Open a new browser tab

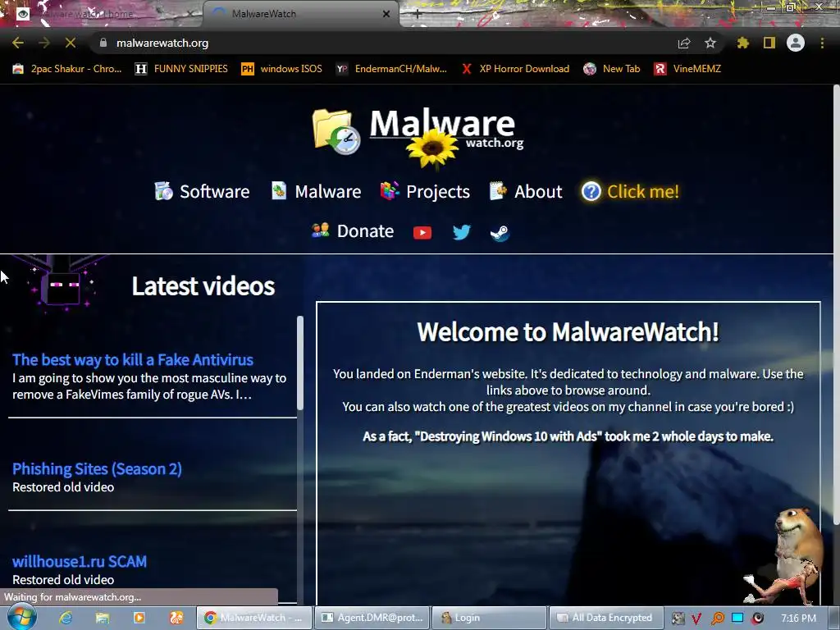pyautogui.click(x=418, y=14)
